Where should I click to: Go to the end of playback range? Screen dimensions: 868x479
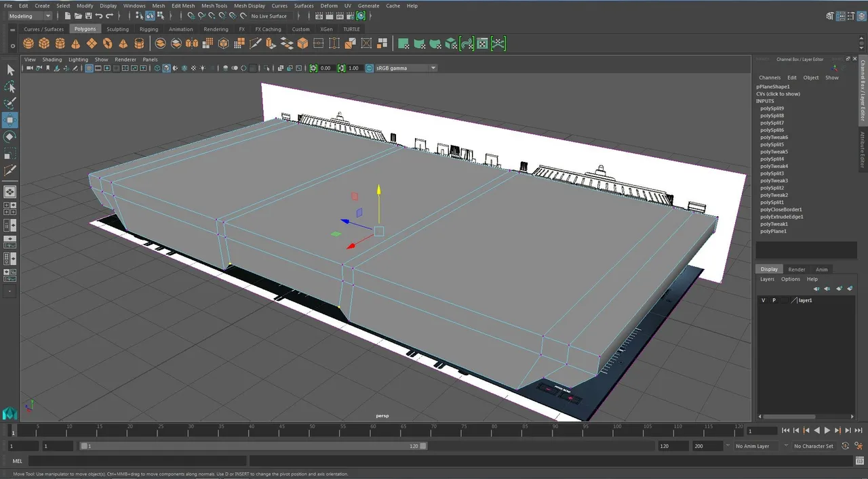(x=858, y=430)
